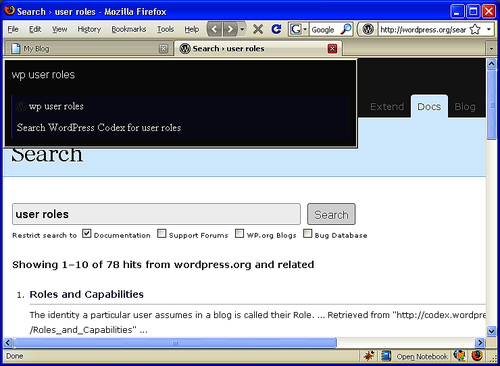Go back with the Back arrow button

(215, 29)
